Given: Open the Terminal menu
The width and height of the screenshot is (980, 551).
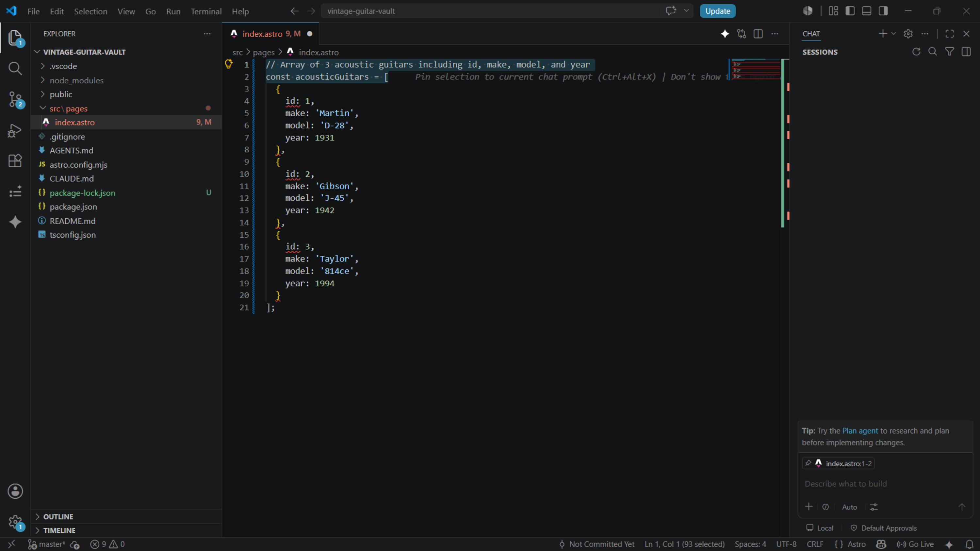Looking at the screenshot, I should (x=206, y=11).
